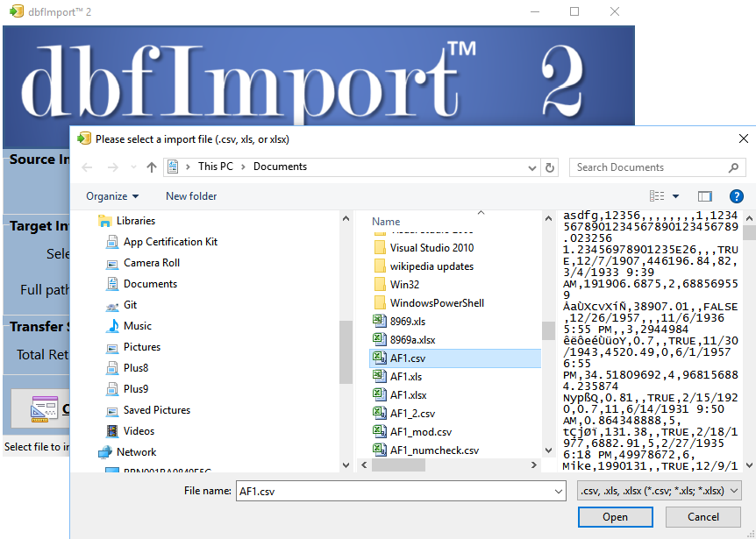
Task: Click the Videos film strip icon
Action: pyautogui.click(x=112, y=431)
